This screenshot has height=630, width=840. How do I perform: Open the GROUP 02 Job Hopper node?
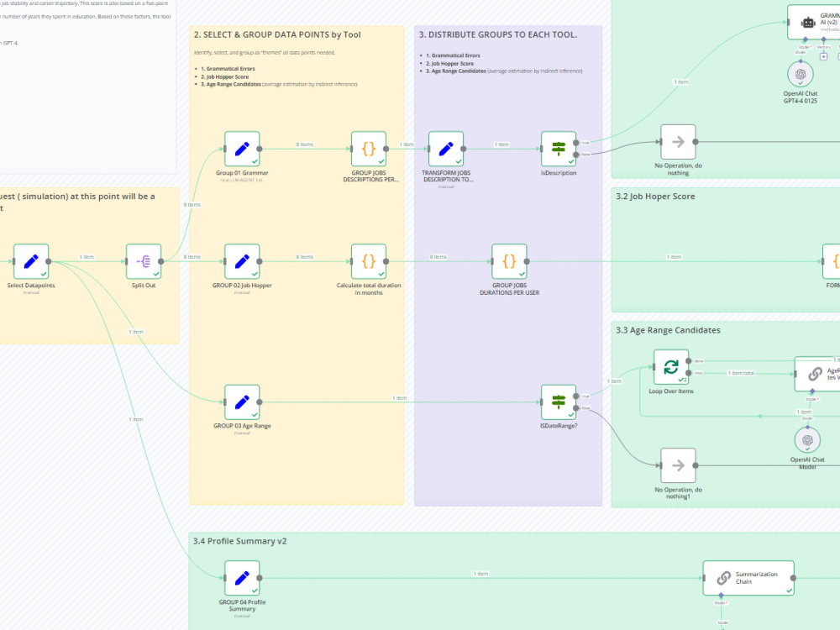(x=242, y=261)
